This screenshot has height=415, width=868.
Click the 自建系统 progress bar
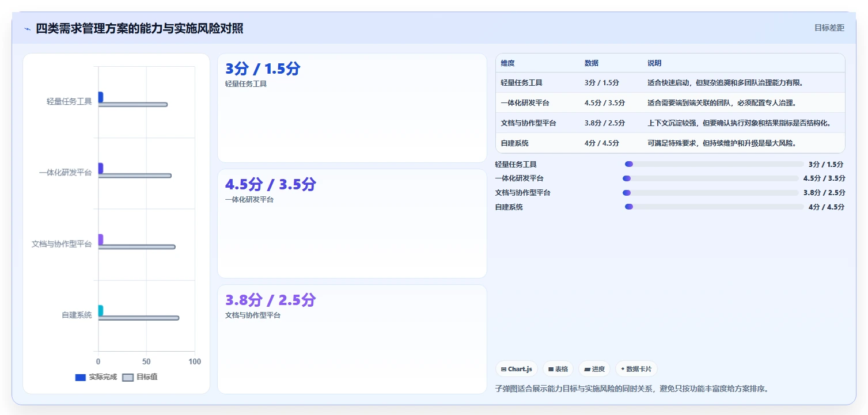(x=714, y=207)
